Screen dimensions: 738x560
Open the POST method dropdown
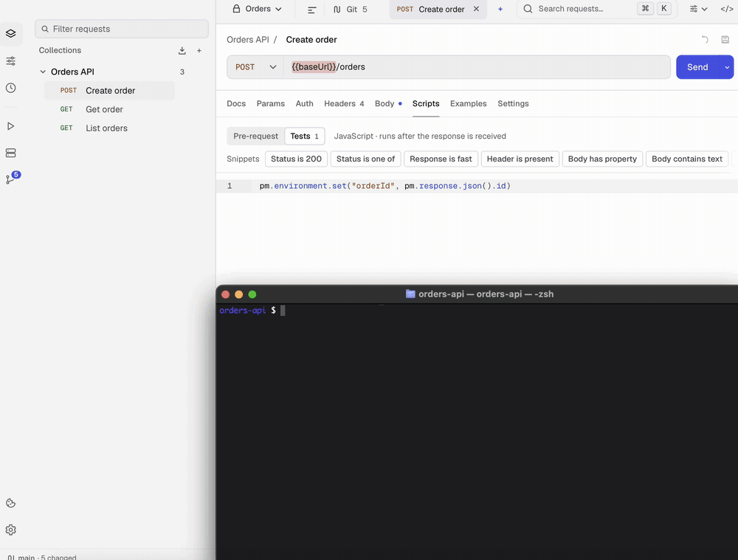coord(255,67)
